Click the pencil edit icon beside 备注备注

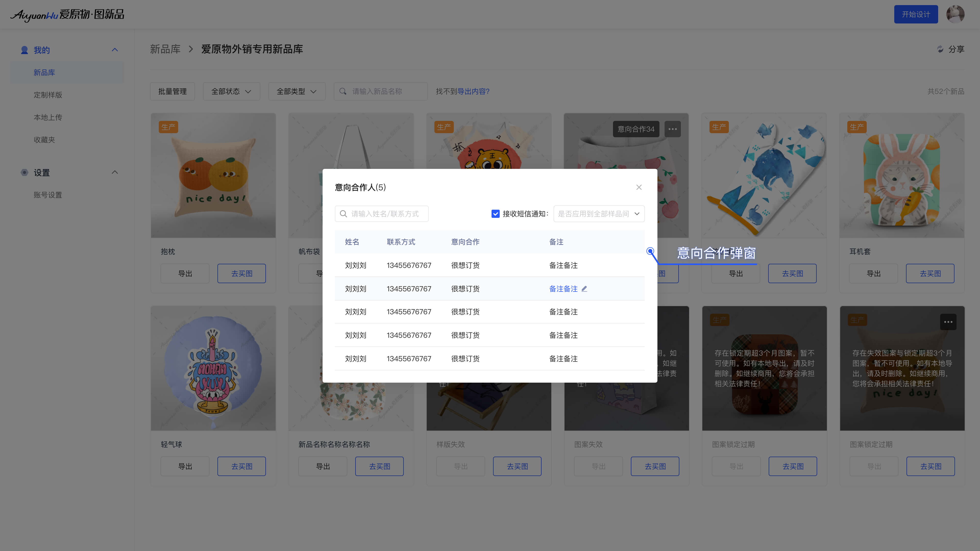tap(584, 289)
